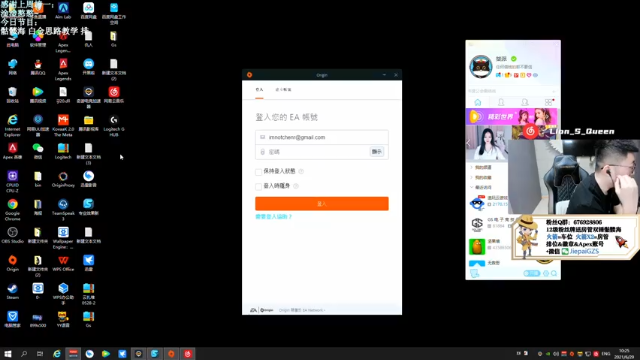Open the Logitech G HUB desktop shortcut

(x=114, y=125)
